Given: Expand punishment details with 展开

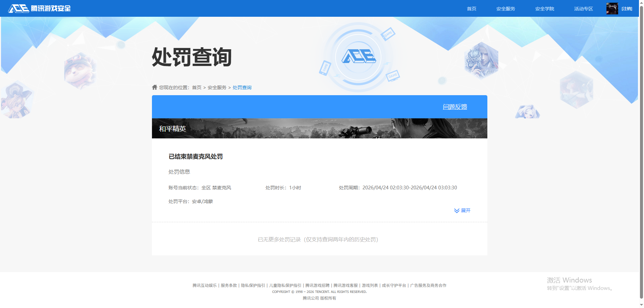Looking at the screenshot, I should click(466, 210).
